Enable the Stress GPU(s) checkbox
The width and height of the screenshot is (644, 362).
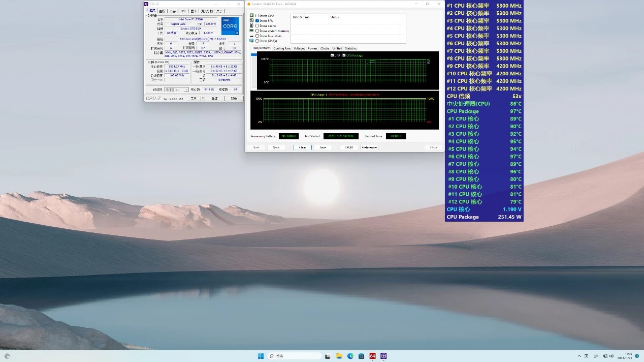click(x=257, y=41)
